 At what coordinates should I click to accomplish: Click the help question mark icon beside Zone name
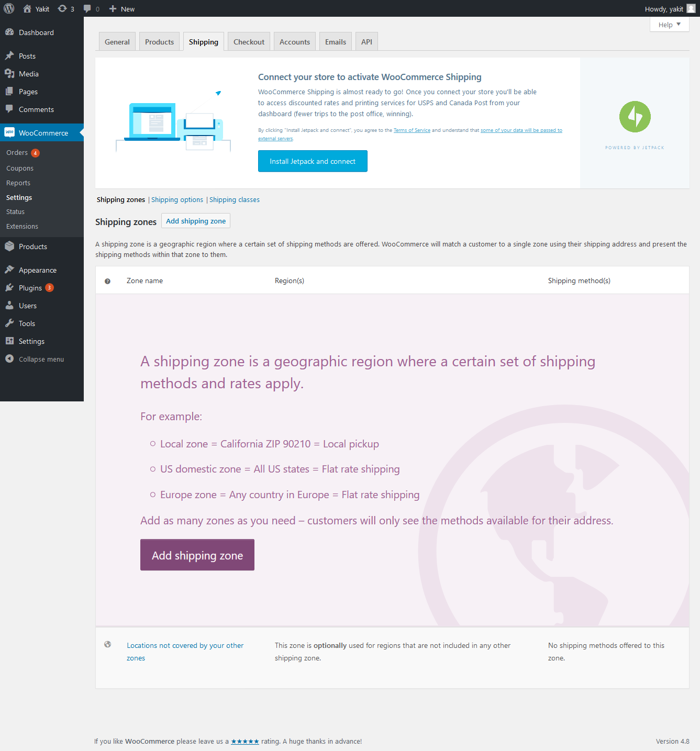coord(107,281)
